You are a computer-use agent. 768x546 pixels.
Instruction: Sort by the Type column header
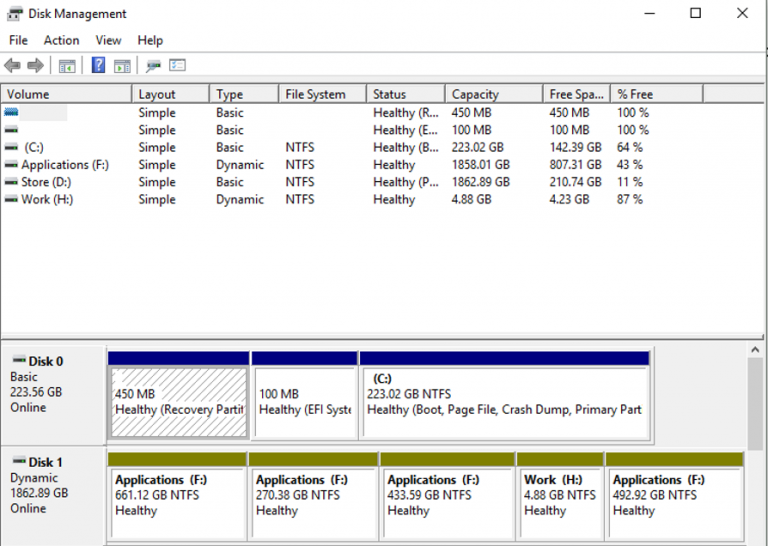pyautogui.click(x=244, y=94)
